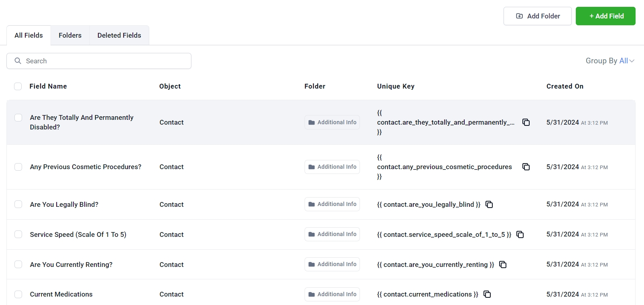This screenshot has height=305, width=644.
Task: Expand the Group By All dropdown
Action: point(610,61)
